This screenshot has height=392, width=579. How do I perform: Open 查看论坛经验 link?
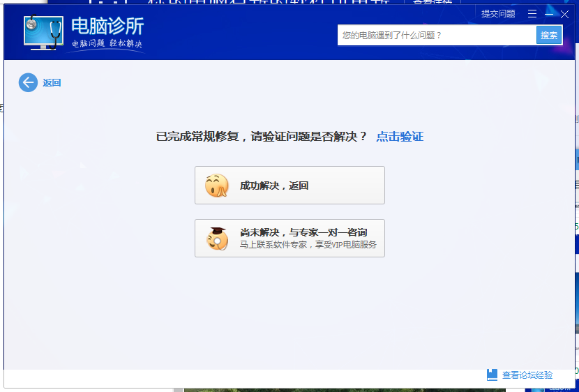tap(527, 375)
